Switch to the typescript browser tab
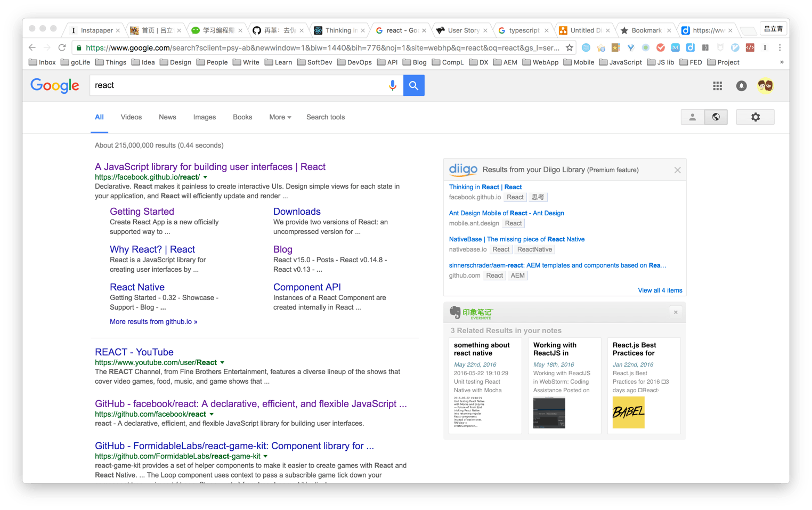 click(523, 30)
